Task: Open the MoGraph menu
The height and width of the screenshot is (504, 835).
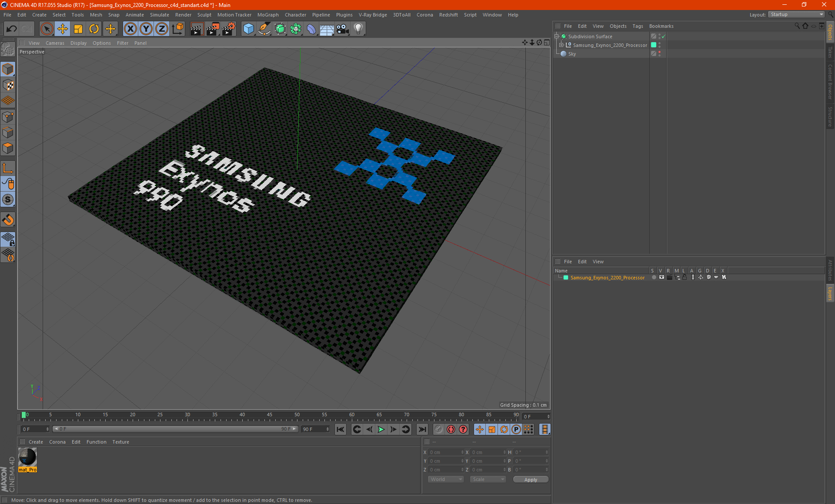Action: click(268, 15)
